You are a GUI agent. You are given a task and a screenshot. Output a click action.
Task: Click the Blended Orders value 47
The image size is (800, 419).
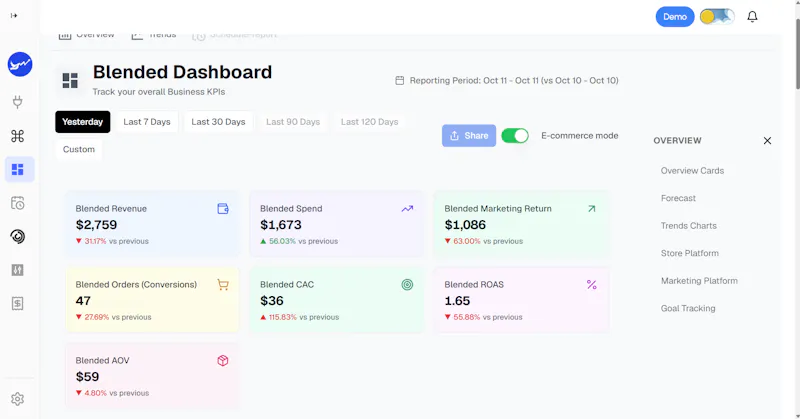[83, 301]
